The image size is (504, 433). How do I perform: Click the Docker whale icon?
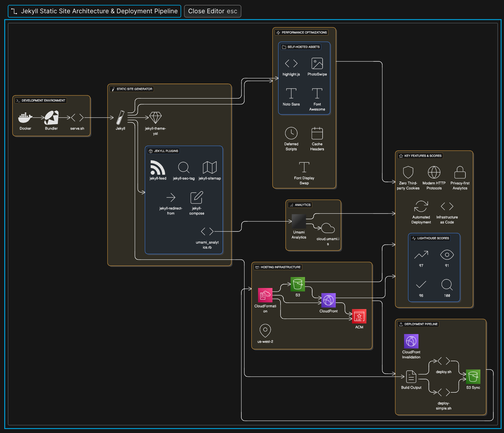(x=25, y=118)
